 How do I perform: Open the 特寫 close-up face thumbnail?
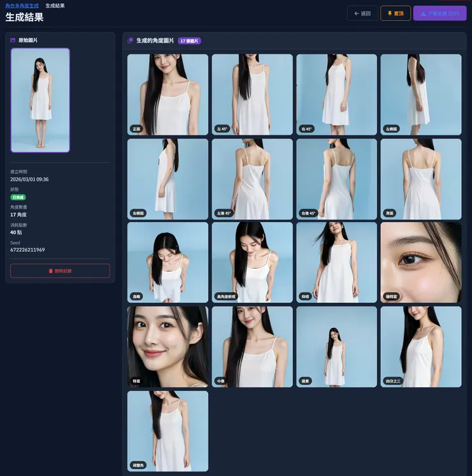click(168, 346)
